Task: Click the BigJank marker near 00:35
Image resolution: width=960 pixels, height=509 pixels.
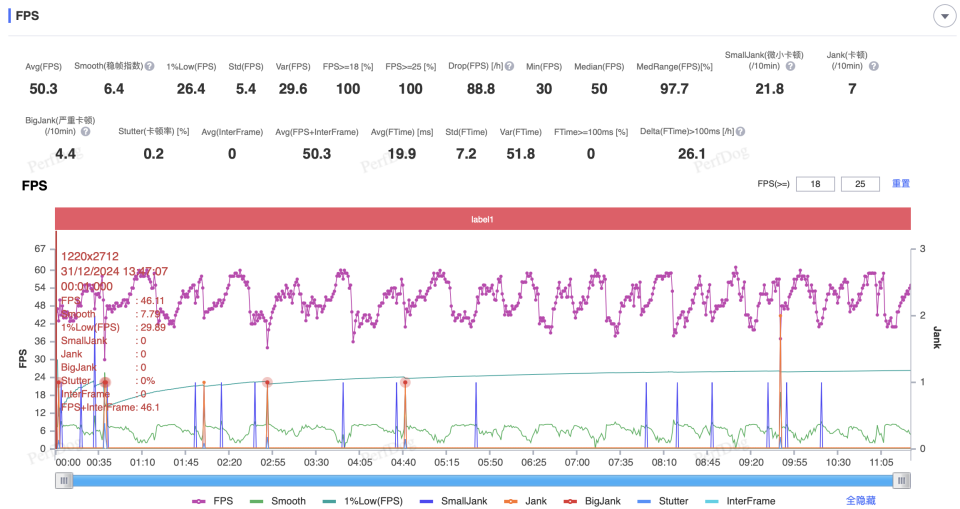Action: click(105, 382)
